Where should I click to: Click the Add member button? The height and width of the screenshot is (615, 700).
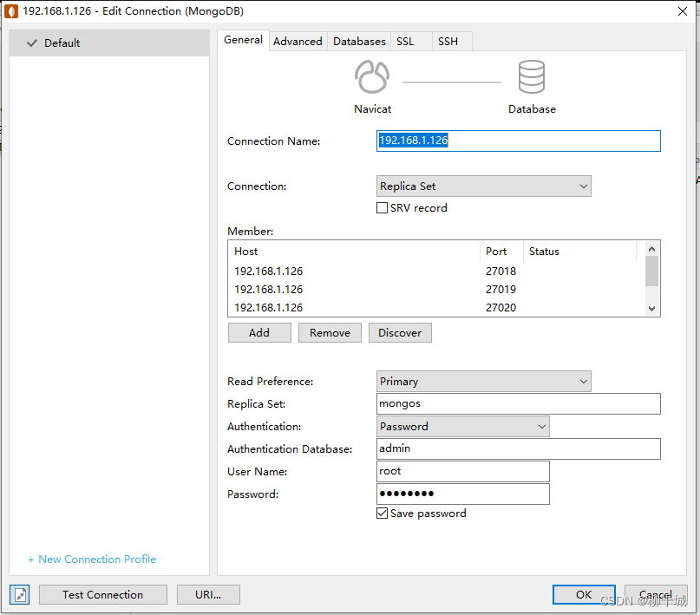259,332
